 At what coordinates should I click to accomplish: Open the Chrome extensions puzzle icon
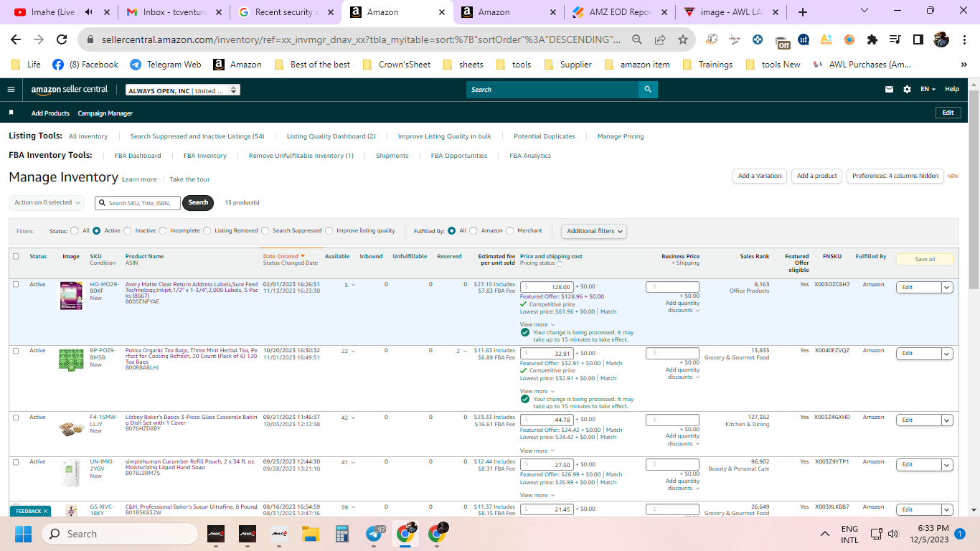pyautogui.click(x=872, y=39)
